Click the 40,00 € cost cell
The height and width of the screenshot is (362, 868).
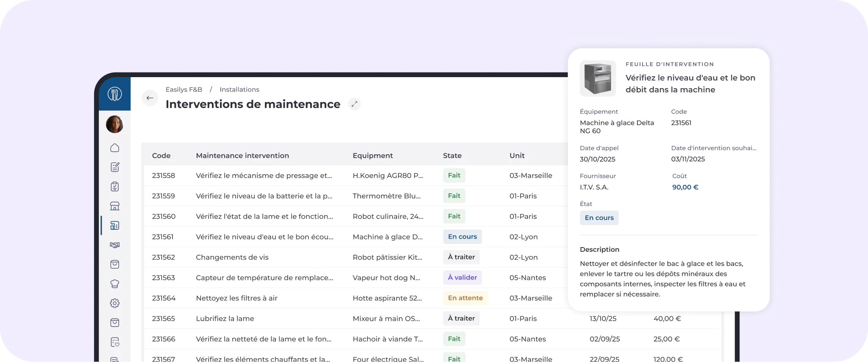click(667, 318)
